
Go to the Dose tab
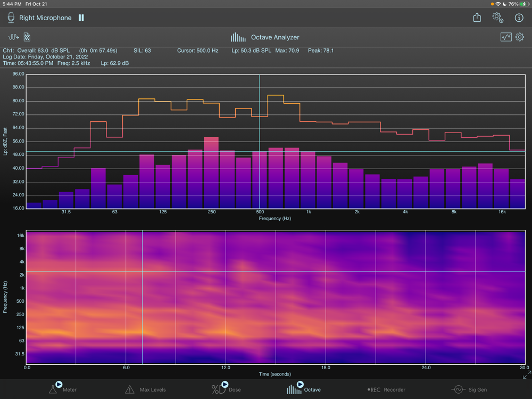[227, 389]
